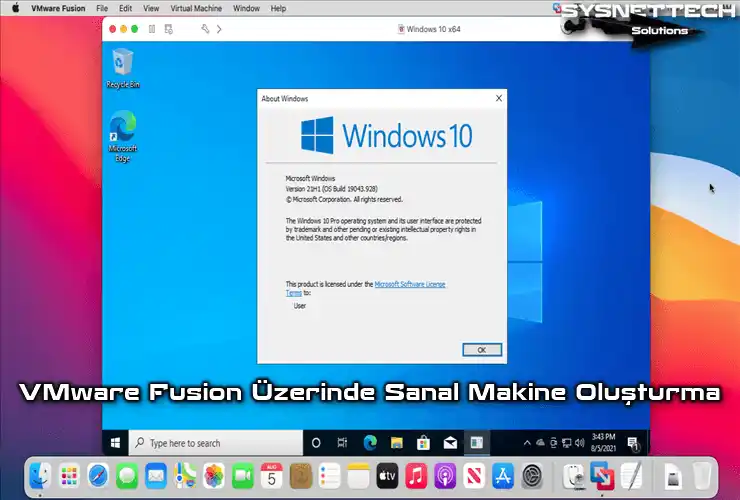Open the Mail app in Windows taskbar
The image size is (740, 500).
(x=450, y=443)
